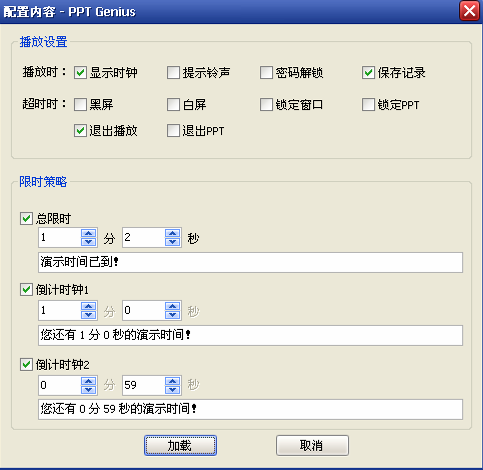
Task: Click the 取消 button
Action: pyautogui.click(x=312, y=445)
